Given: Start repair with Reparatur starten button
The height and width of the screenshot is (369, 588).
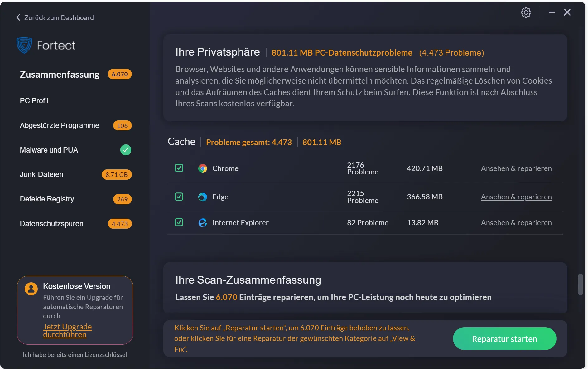Looking at the screenshot, I should 504,339.
